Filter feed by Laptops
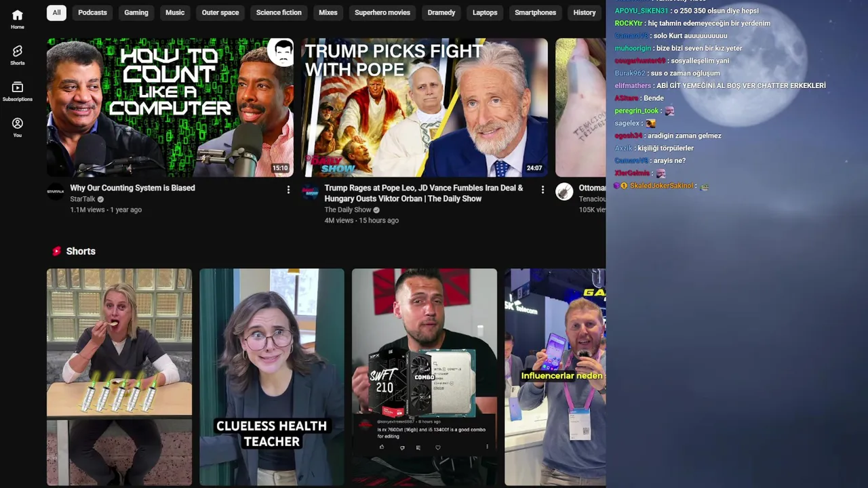The image size is (868, 488). 485,12
